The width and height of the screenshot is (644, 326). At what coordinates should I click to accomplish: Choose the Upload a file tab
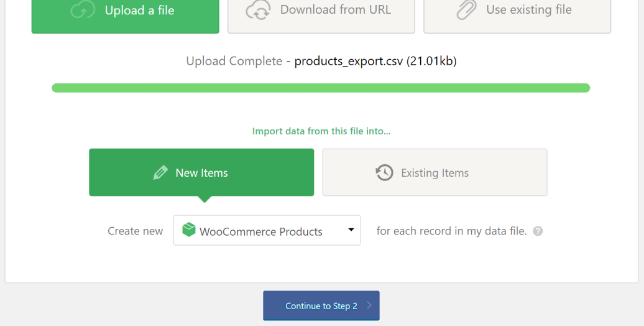point(126,11)
